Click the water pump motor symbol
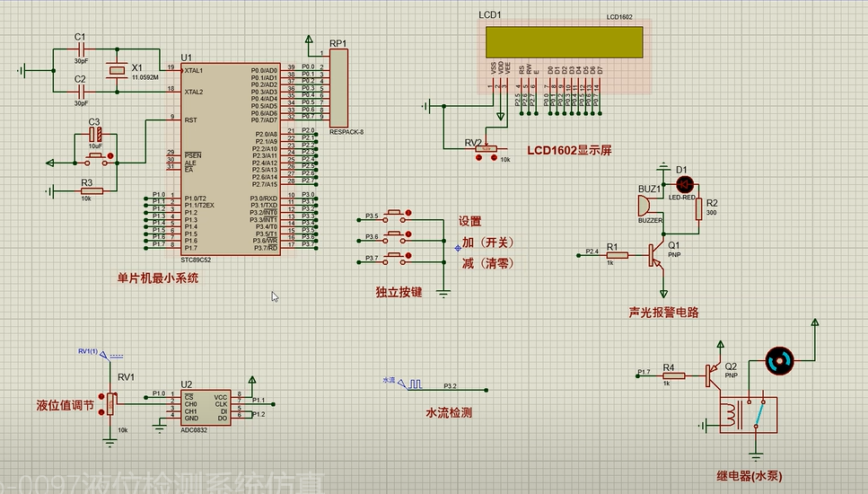This screenshot has height=494, width=868. point(779,360)
